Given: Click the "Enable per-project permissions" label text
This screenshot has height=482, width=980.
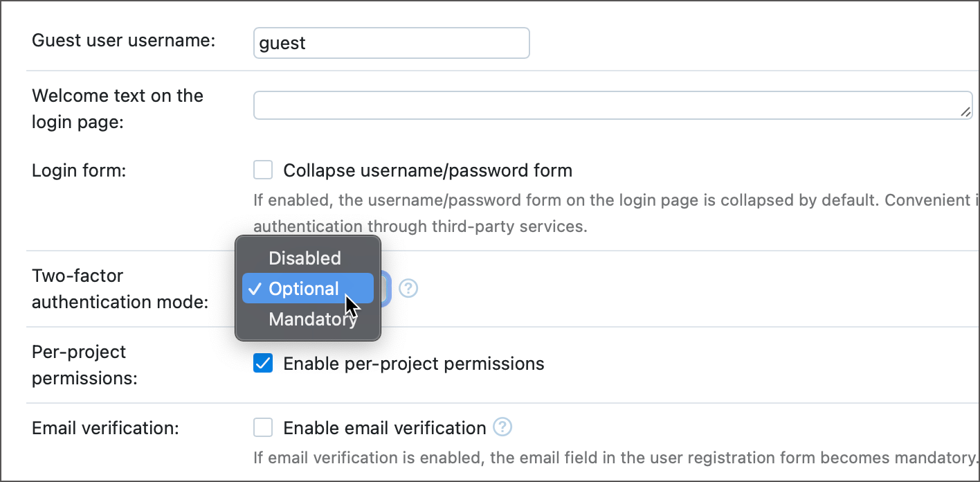Looking at the screenshot, I should pyautogui.click(x=414, y=364).
